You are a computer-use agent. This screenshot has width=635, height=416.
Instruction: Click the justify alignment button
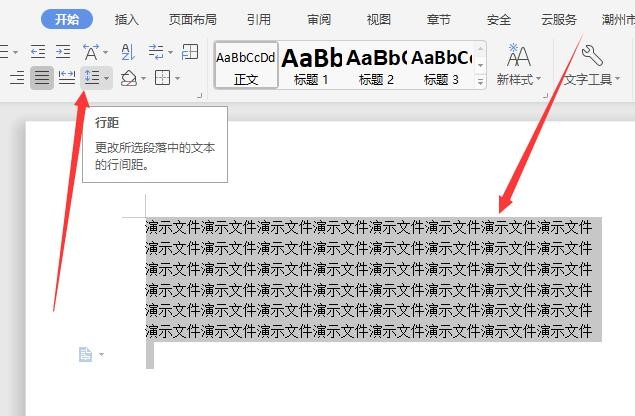(x=41, y=78)
